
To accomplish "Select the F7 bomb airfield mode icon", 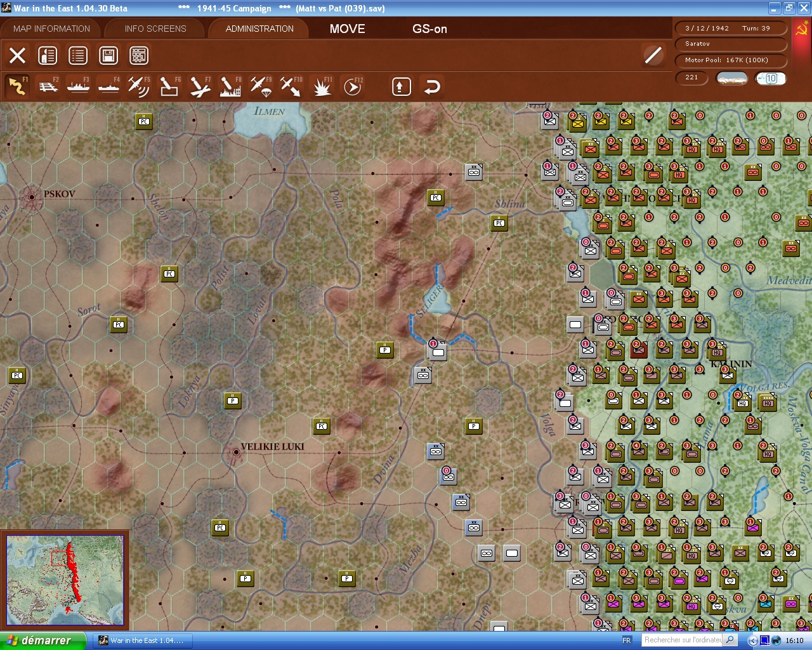I will click(x=200, y=86).
